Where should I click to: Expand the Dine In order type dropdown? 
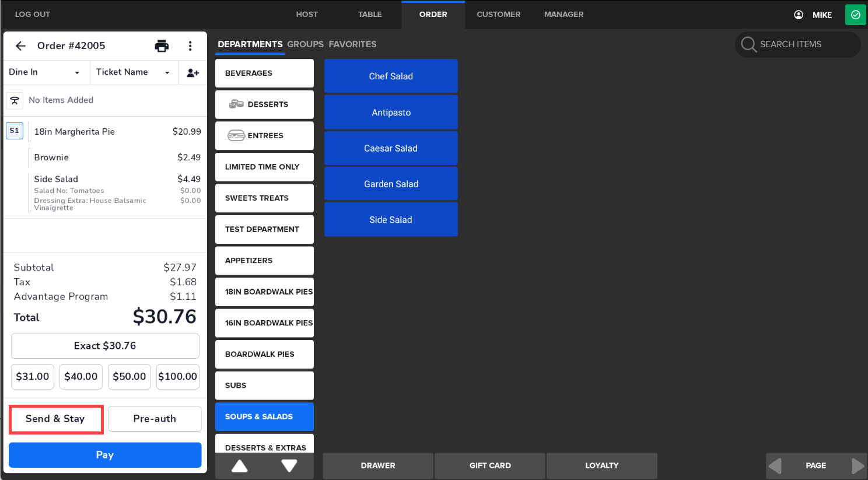[45, 72]
